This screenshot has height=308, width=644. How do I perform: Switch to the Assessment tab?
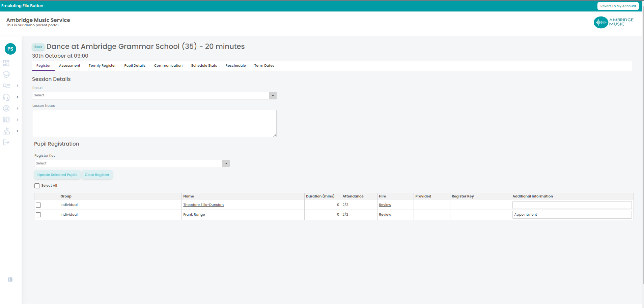pos(69,66)
